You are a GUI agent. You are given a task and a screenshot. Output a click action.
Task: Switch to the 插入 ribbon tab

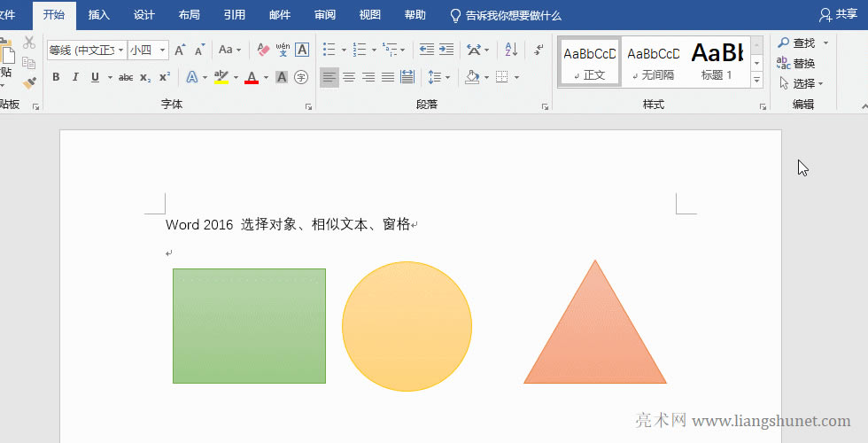pyautogui.click(x=99, y=15)
